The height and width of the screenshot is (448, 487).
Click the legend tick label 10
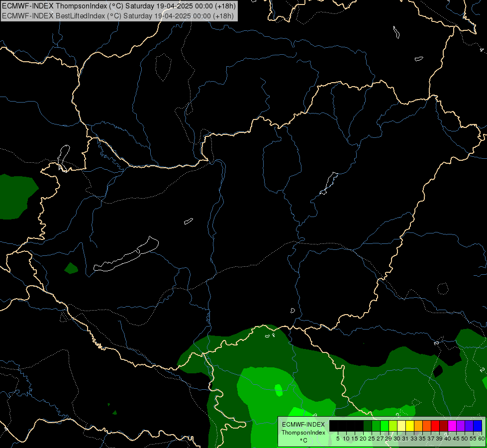click(347, 439)
